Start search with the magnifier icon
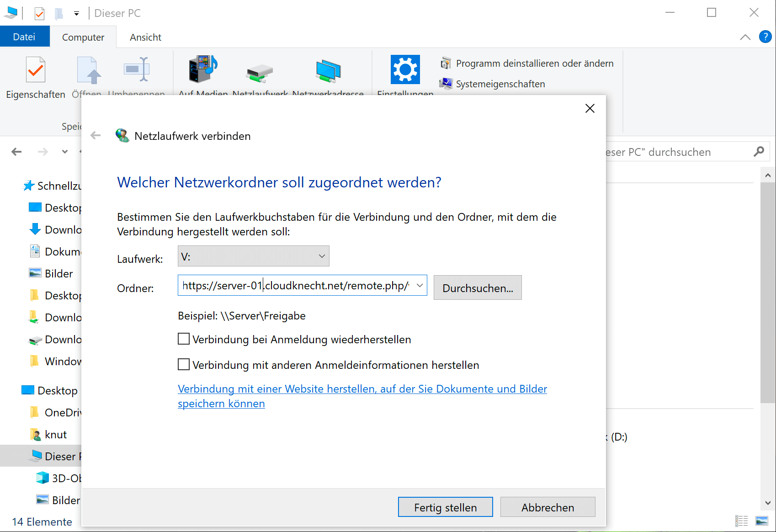The width and height of the screenshot is (776, 532). coord(759,151)
